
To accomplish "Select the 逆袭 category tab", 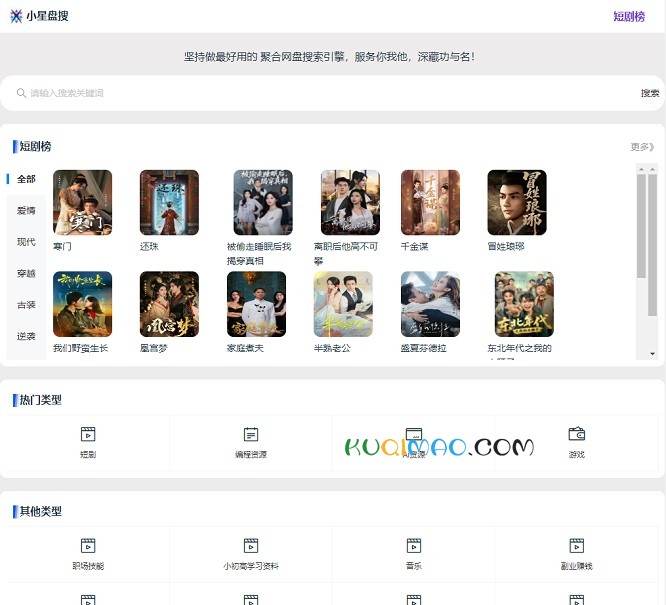I will 26,336.
